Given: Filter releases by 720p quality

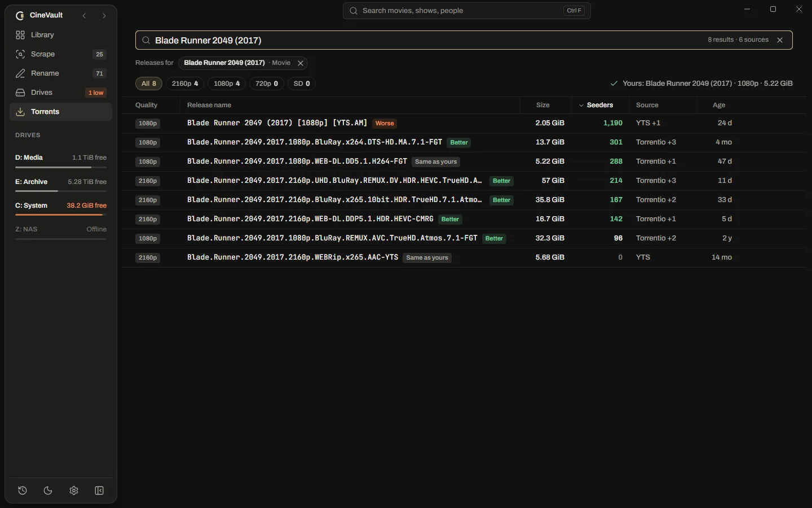Looking at the screenshot, I should (267, 84).
